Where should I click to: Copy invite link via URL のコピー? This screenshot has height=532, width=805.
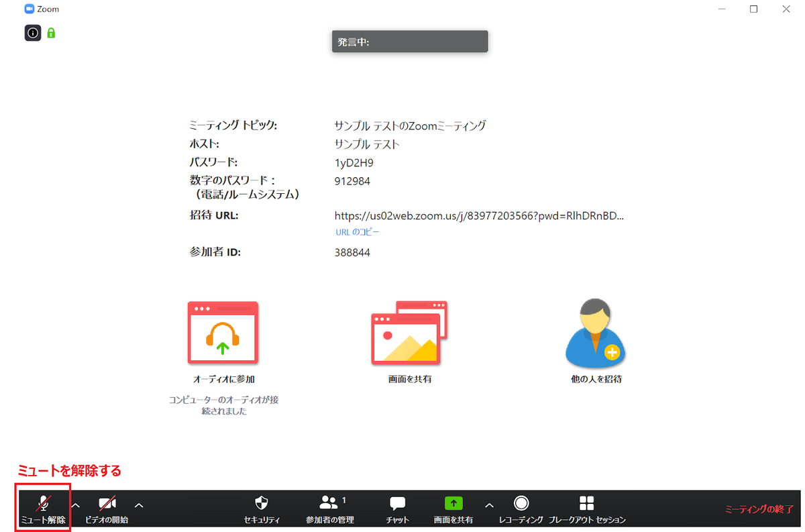[x=358, y=232]
